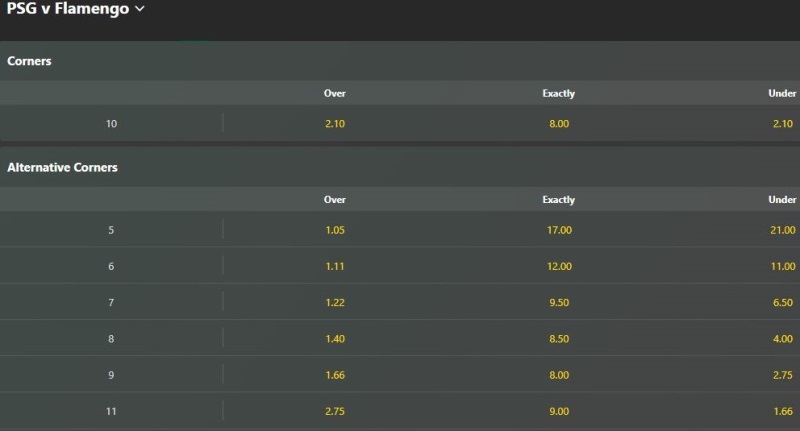Select Over 10 corners at 2.10
The image size is (800, 431).
tap(335, 124)
